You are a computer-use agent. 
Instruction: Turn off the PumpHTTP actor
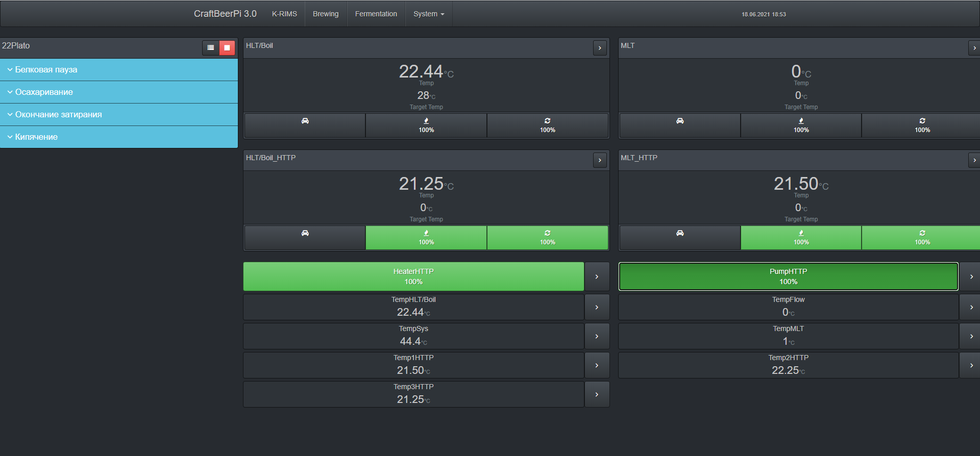coord(788,276)
